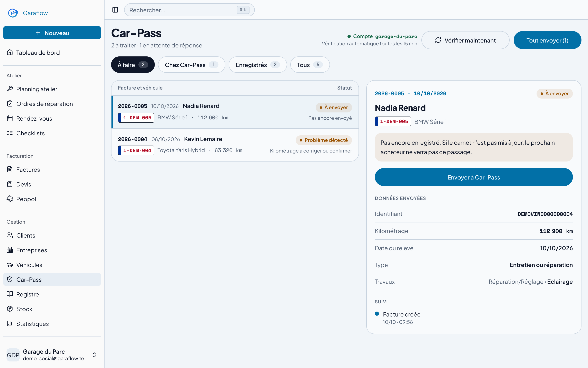Click the Ordres de réparation clipboard icon

pyautogui.click(x=10, y=104)
